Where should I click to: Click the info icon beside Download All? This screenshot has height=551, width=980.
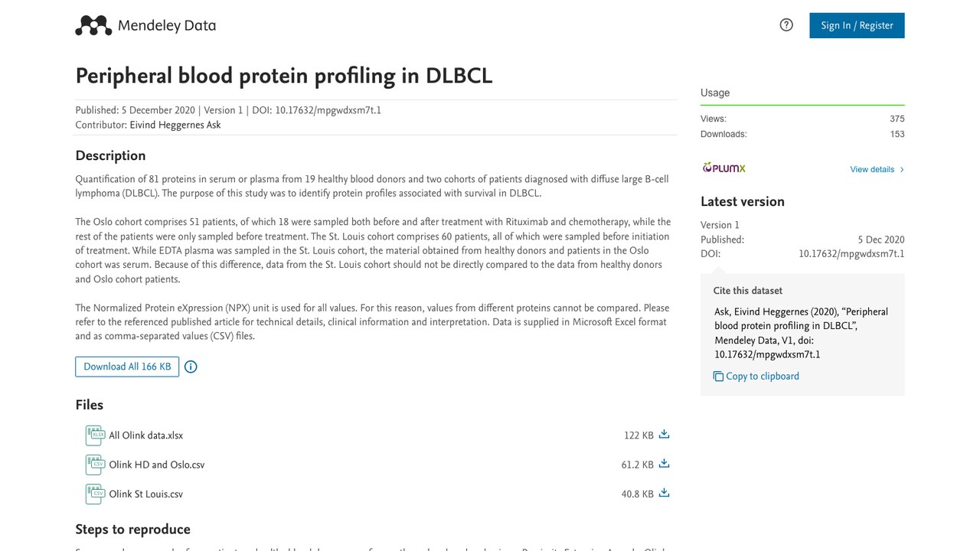(191, 367)
